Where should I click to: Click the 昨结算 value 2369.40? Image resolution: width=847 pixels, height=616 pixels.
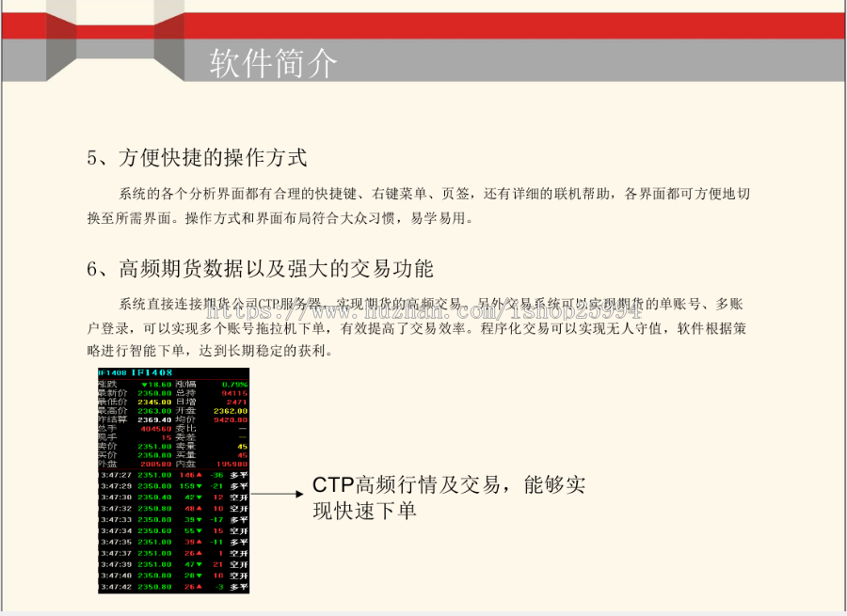(154, 419)
